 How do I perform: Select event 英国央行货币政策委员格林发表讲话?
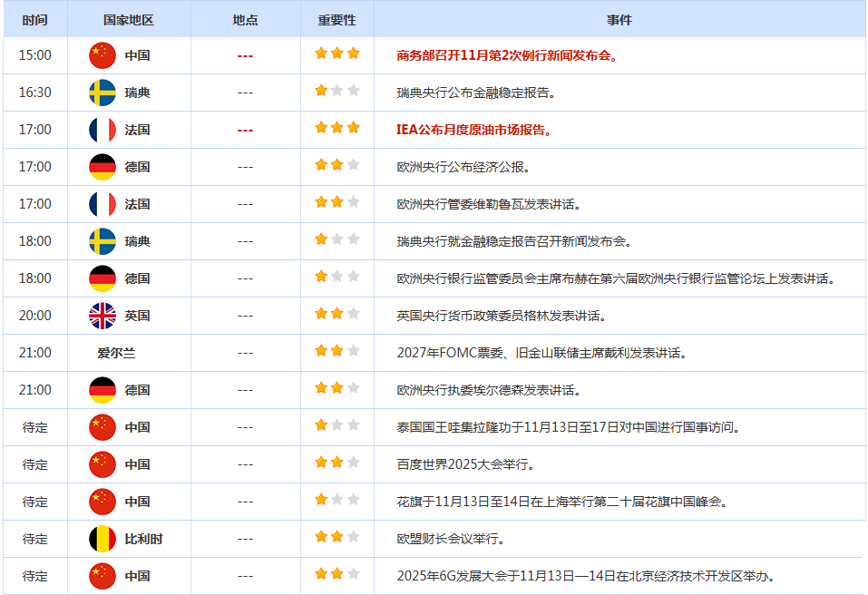[502, 316]
